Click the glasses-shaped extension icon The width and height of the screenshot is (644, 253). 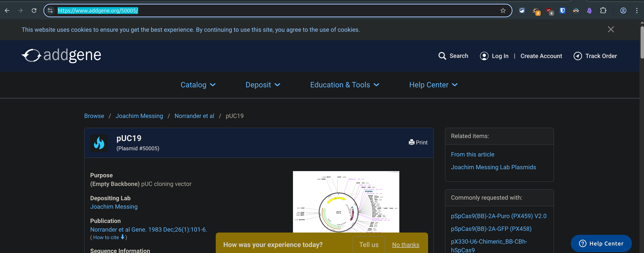tap(576, 11)
